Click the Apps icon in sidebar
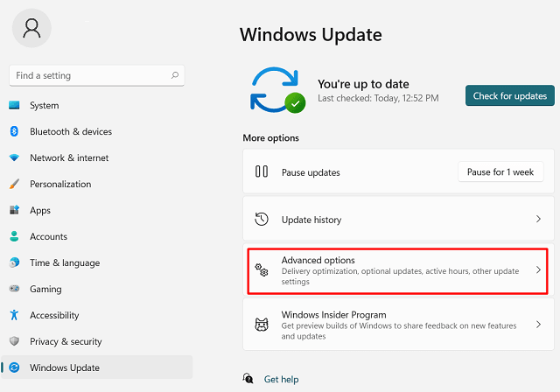 tap(14, 210)
